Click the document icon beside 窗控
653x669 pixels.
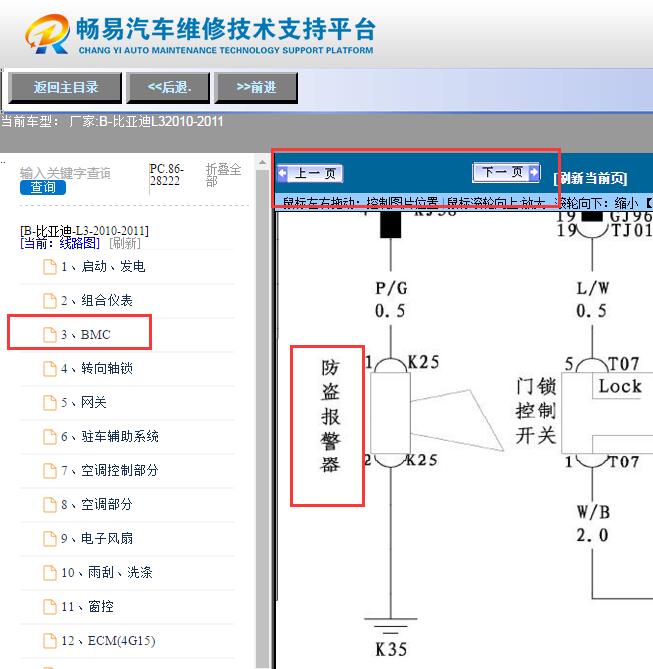point(50,607)
